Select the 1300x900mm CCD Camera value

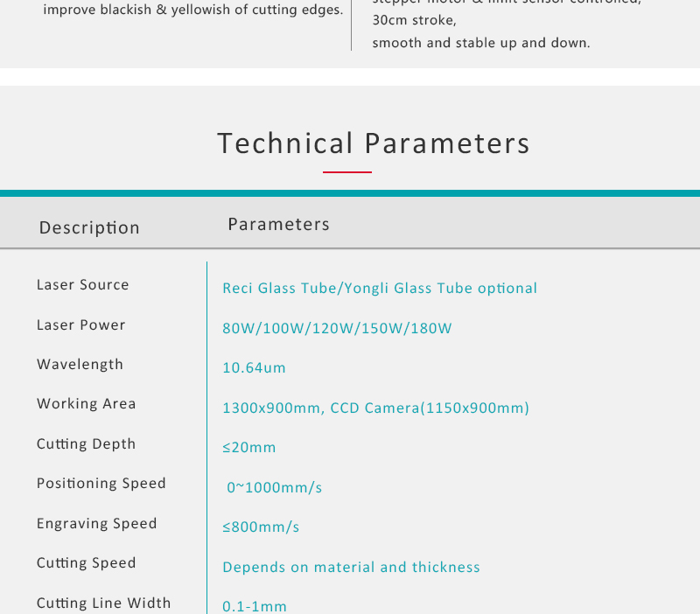[375, 408]
